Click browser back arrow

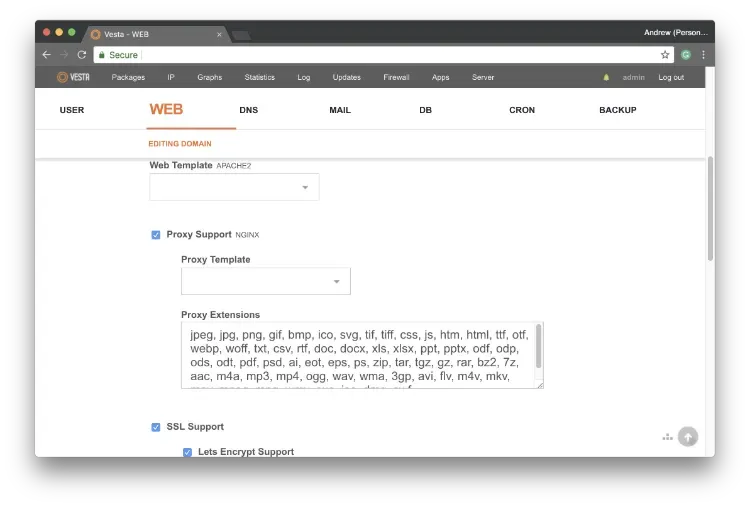pos(47,55)
